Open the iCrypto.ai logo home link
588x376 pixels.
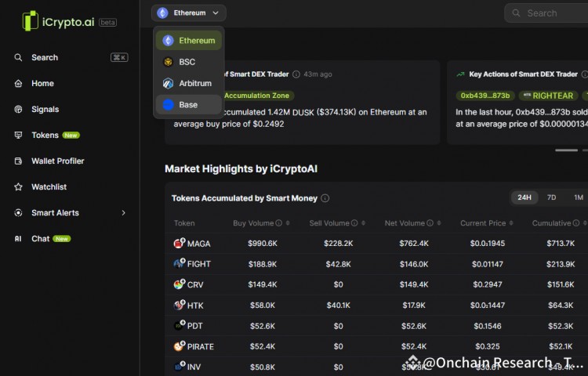click(x=69, y=21)
